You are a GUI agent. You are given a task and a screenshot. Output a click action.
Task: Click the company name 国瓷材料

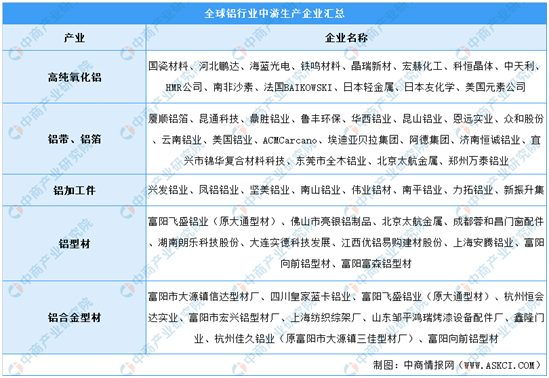coord(168,66)
